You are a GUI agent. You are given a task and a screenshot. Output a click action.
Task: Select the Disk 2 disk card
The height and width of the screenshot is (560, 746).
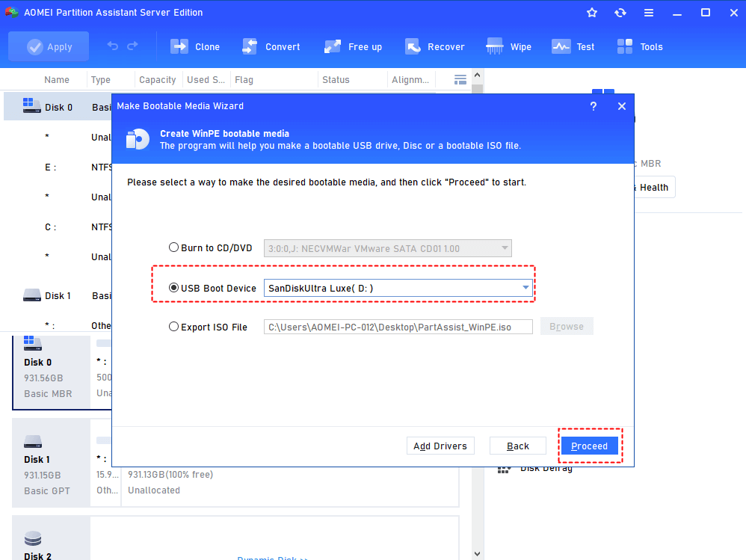point(52,538)
